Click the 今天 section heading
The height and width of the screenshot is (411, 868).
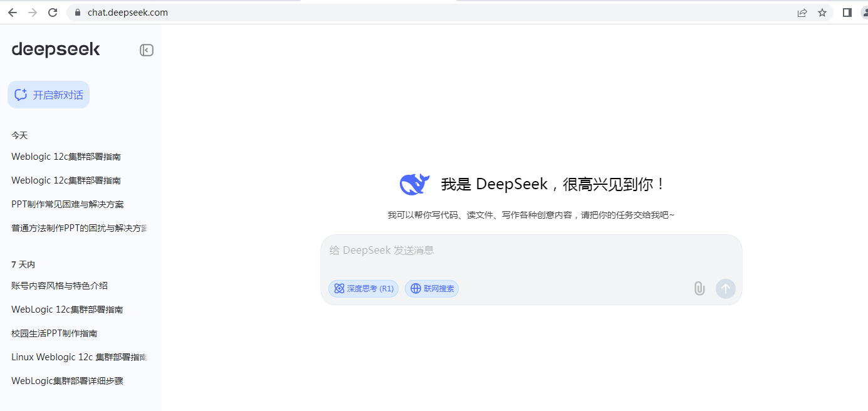click(19, 135)
